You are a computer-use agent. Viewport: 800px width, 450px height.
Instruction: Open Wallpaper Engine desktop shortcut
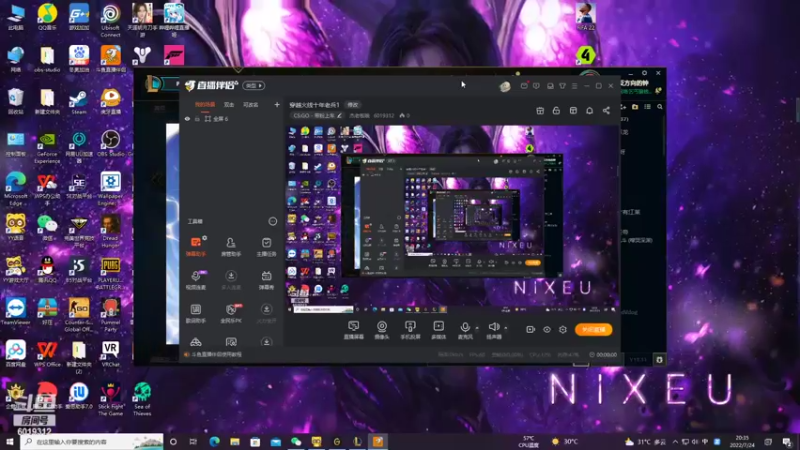point(110,188)
